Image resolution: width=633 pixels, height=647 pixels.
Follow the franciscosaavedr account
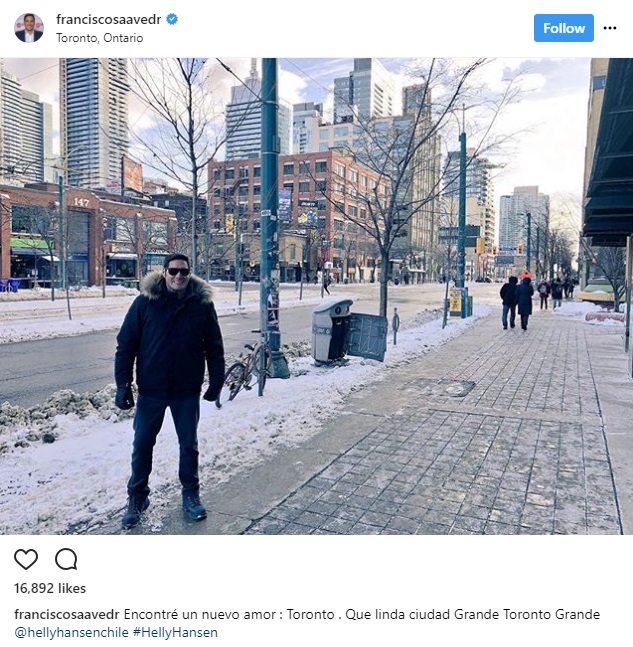coord(564,28)
